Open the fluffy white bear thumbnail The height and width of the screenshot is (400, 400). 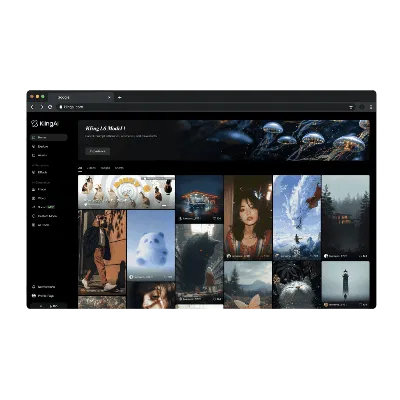click(151, 245)
